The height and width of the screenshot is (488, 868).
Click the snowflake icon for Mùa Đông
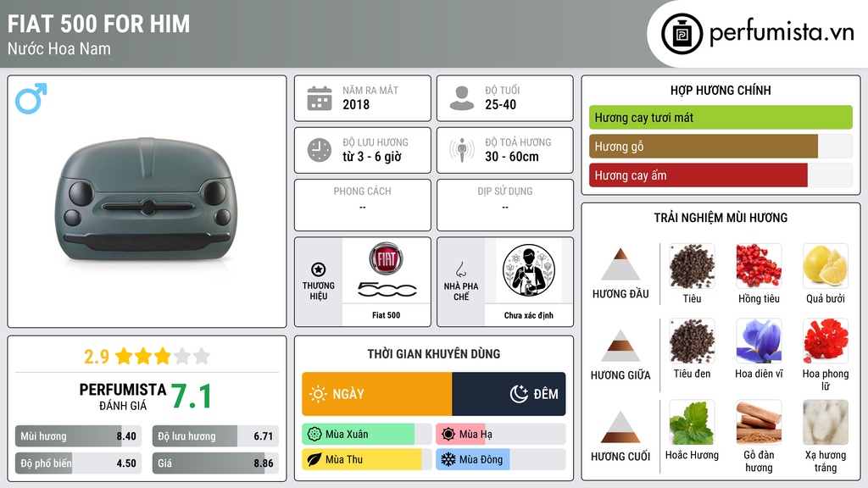(448, 459)
